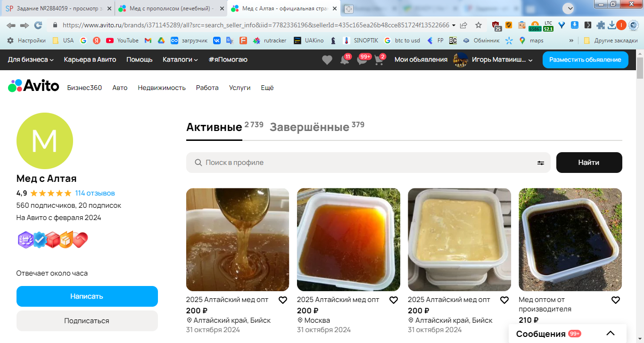Show hidden bookmarks with double chevron

[571, 41]
